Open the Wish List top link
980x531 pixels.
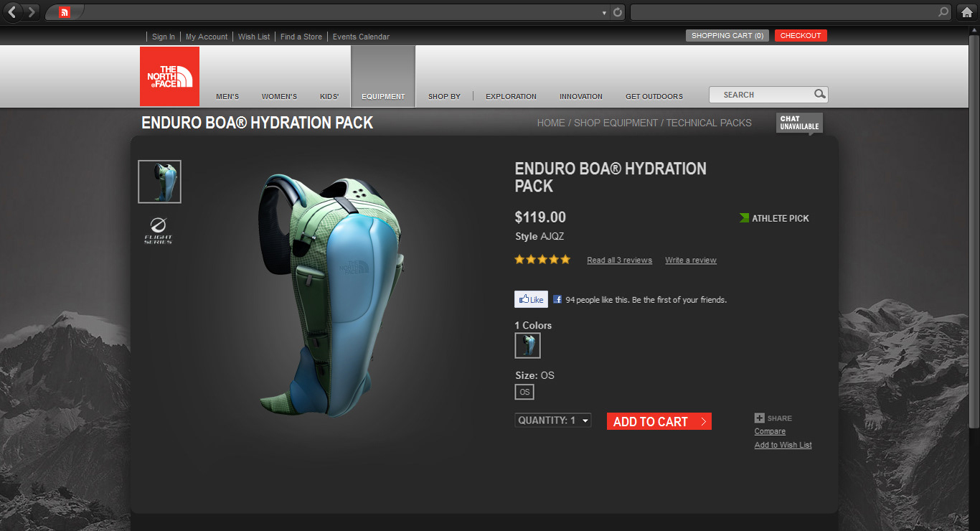click(x=254, y=37)
